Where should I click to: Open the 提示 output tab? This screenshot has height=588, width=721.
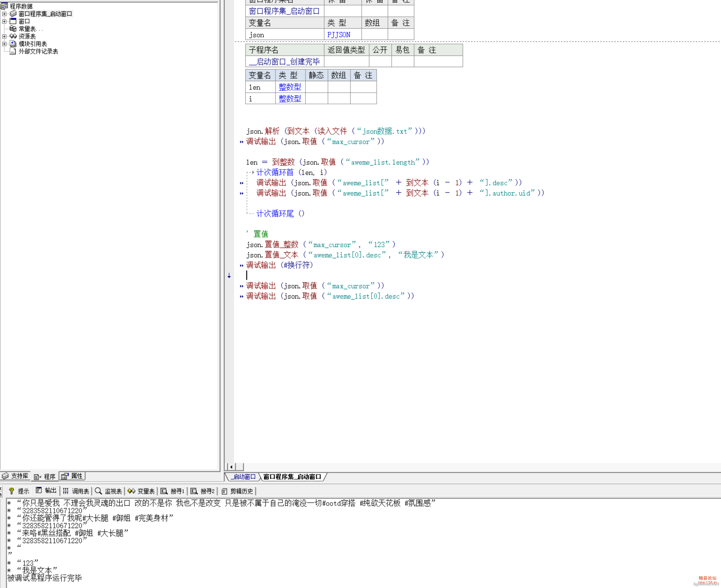pos(19,491)
